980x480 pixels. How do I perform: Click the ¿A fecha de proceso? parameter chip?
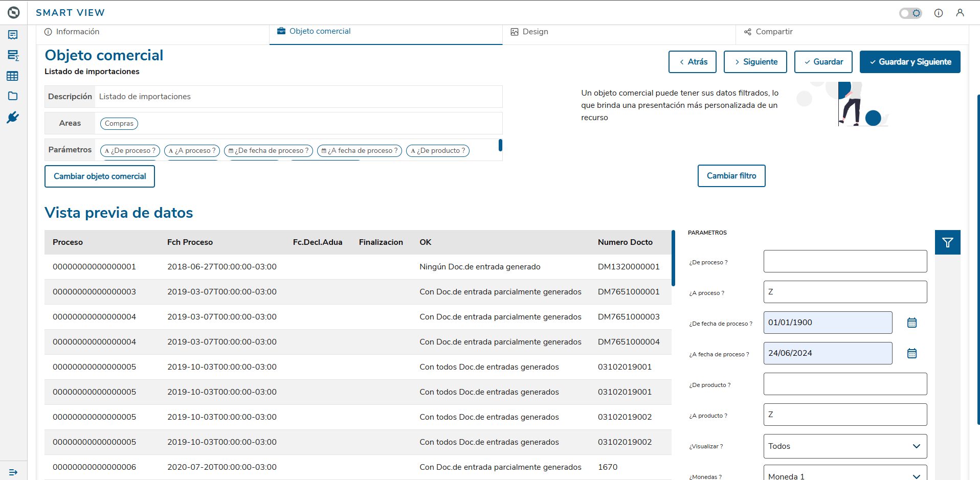pyautogui.click(x=360, y=151)
